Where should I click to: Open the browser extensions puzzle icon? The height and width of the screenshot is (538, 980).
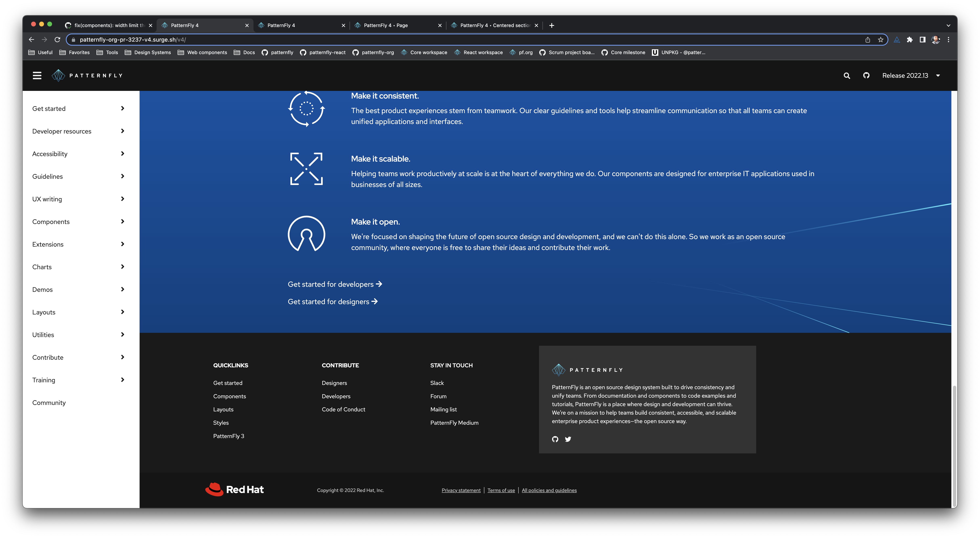pyautogui.click(x=910, y=40)
